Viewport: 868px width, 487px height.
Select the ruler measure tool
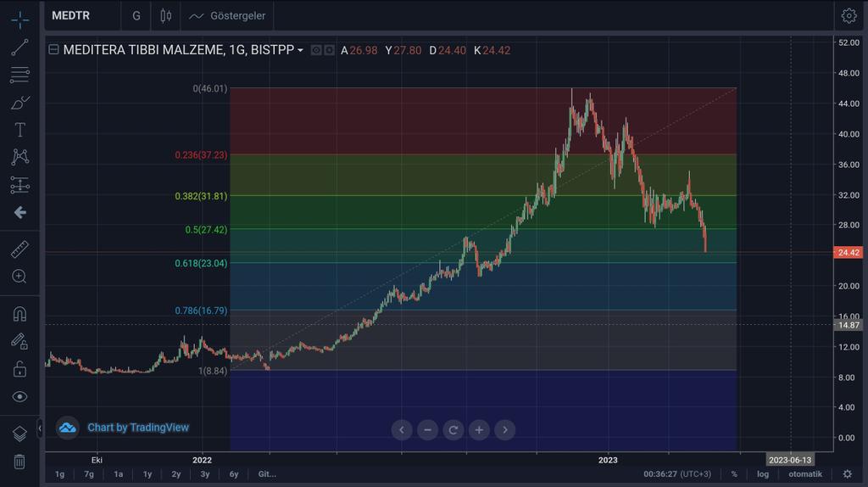pyautogui.click(x=20, y=249)
